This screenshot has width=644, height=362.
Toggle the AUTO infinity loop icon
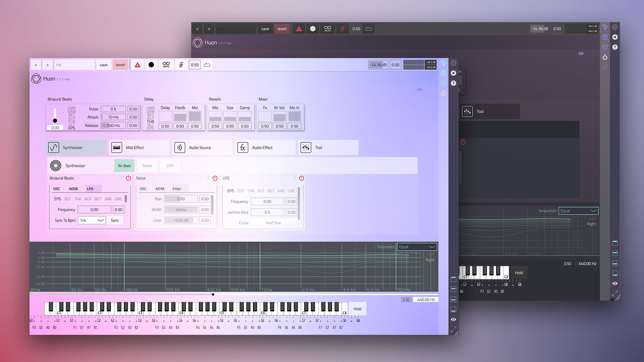coord(166,65)
